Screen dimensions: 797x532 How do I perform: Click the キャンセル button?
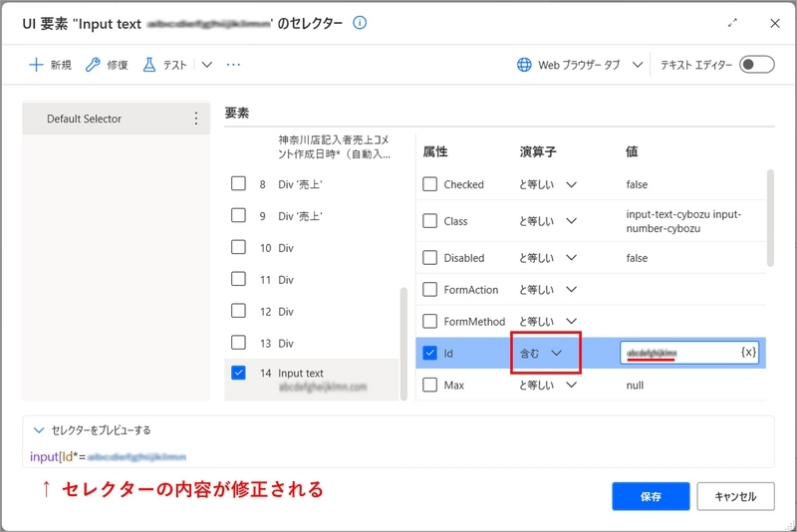click(x=735, y=496)
